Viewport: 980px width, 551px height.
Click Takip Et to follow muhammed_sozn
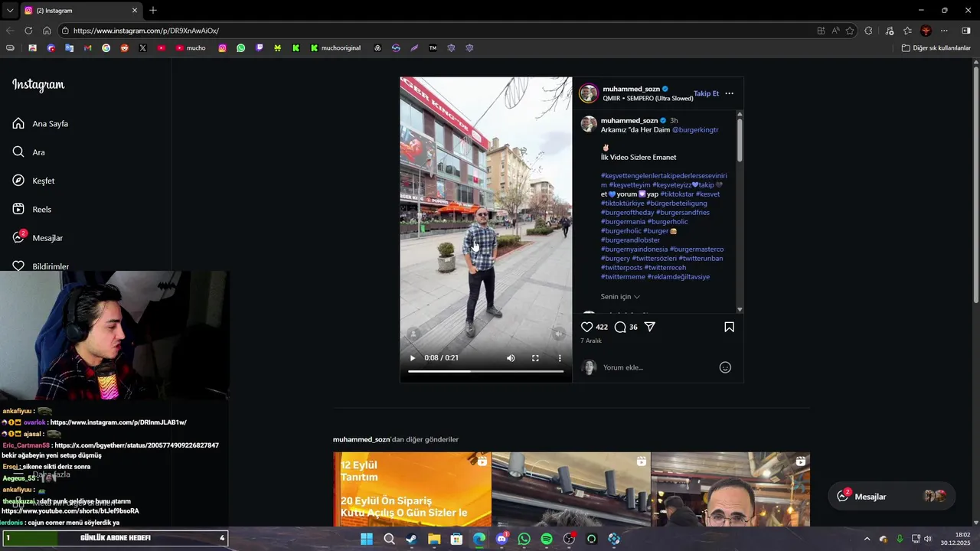(706, 93)
